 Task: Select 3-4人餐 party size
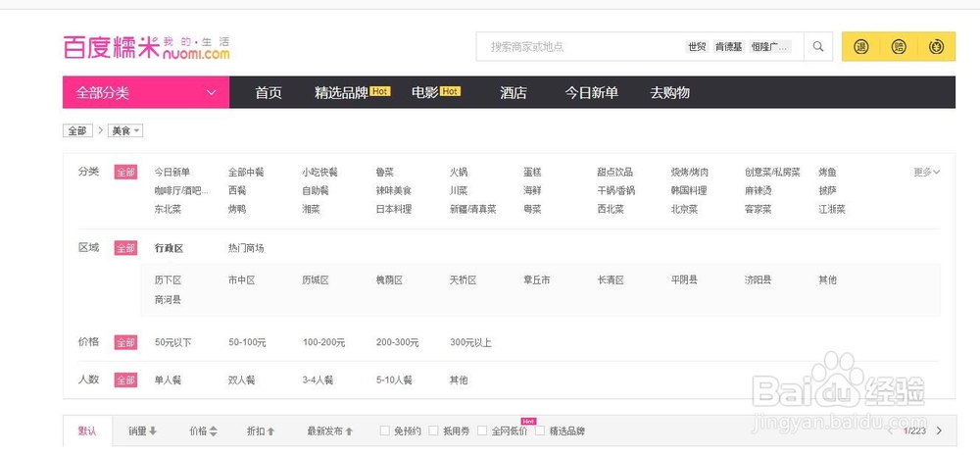[318, 380]
